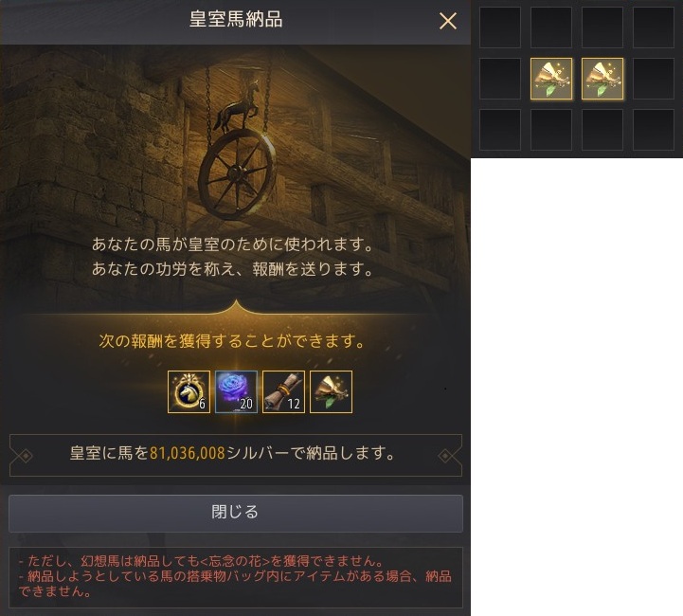This screenshot has width=683, height=616.
Task: Close the 皇室馬納品 dialog with X
Action: pos(448,21)
